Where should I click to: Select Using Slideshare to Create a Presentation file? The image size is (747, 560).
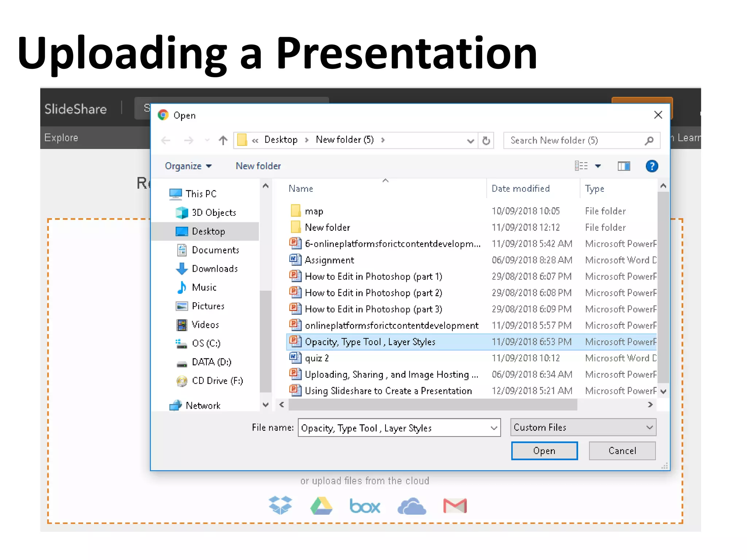coord(388,391)
